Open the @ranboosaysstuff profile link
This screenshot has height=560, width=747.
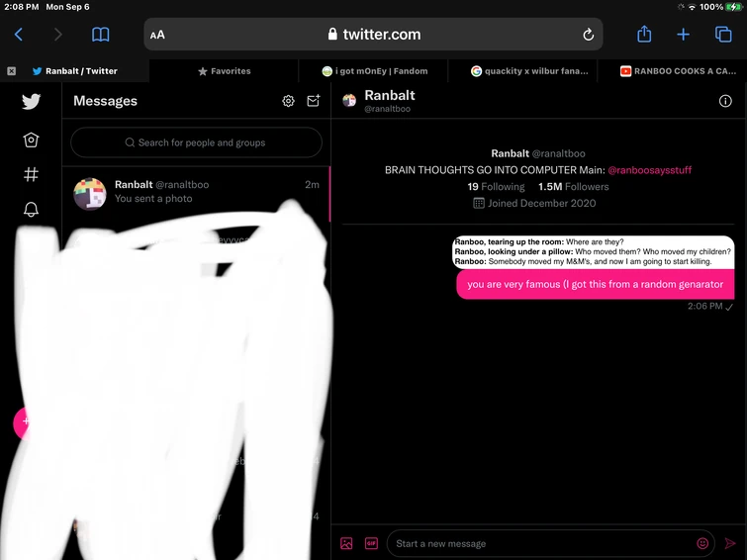650,170
